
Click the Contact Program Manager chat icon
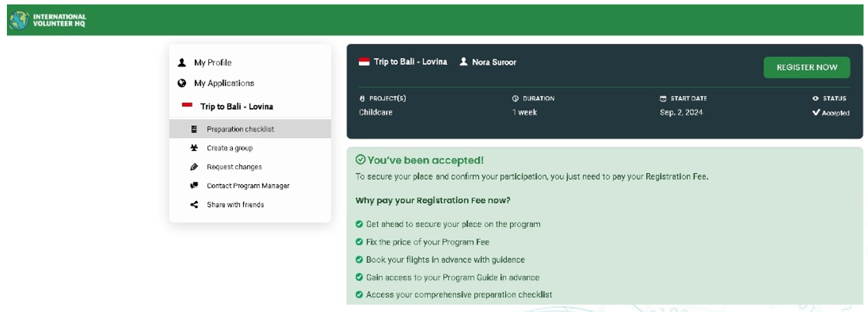[194, 185]
